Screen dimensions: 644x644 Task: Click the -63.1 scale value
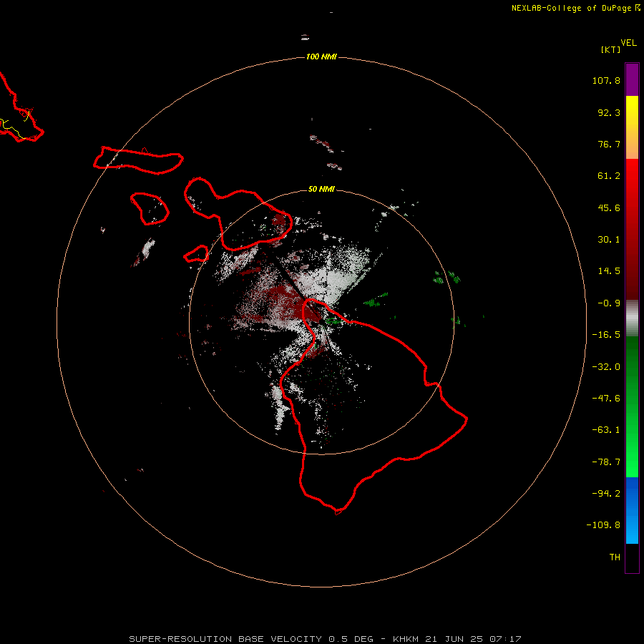(x=606, y=430)
